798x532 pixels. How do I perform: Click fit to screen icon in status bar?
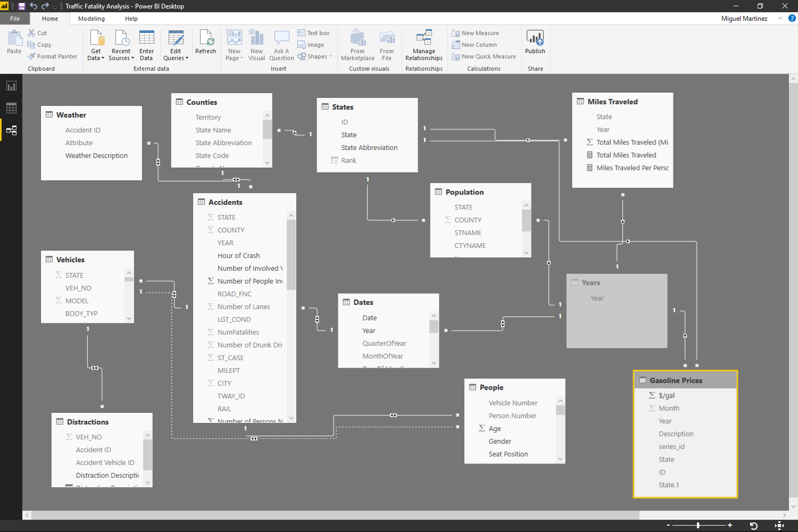point(779,526)
